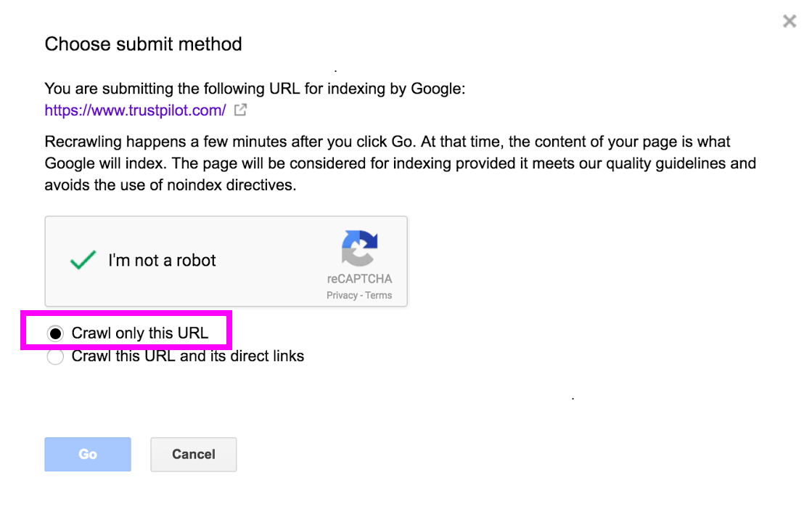Click the Choose submit method heading

pyautogui.click(x=144, y=44)
